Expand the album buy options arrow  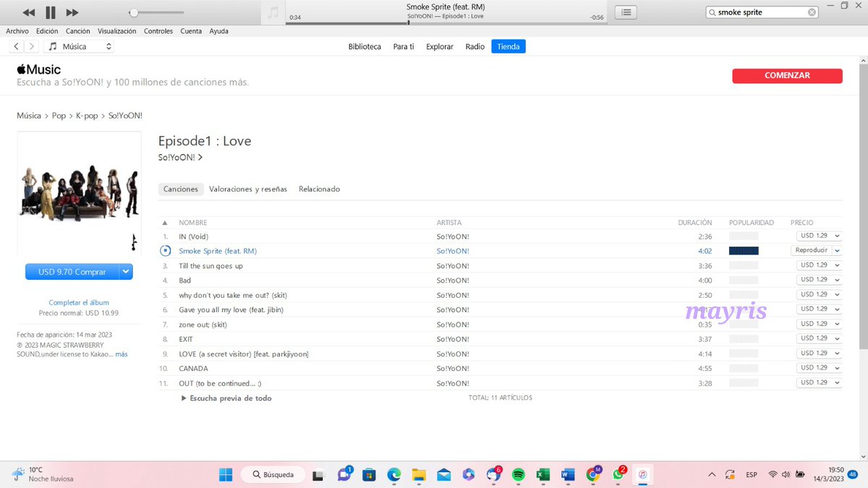126,272
